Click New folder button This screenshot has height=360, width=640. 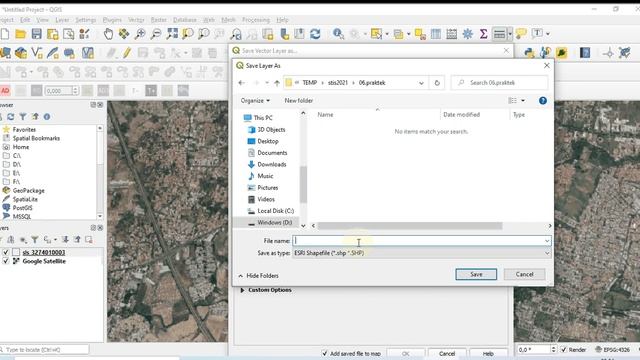point(299,100)
